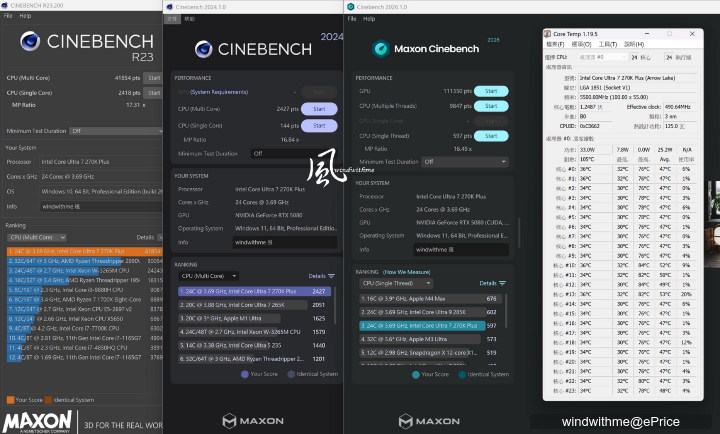Start the CPU (Multi Core) test in Cinebench 2024
This screenshot has width=720, height=434.
pyautogui.click(x=319, y=109)
